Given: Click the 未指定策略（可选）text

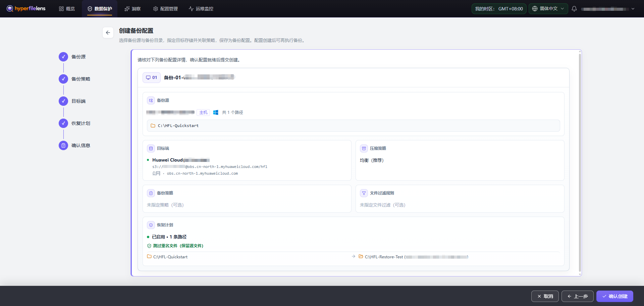Looking at the screenshot, I should point(165,205).
